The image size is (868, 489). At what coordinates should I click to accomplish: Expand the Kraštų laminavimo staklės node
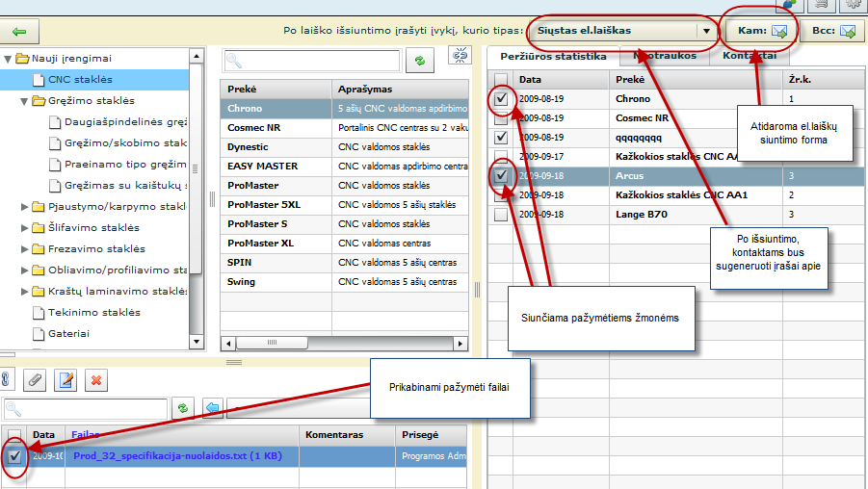[24, 292]
